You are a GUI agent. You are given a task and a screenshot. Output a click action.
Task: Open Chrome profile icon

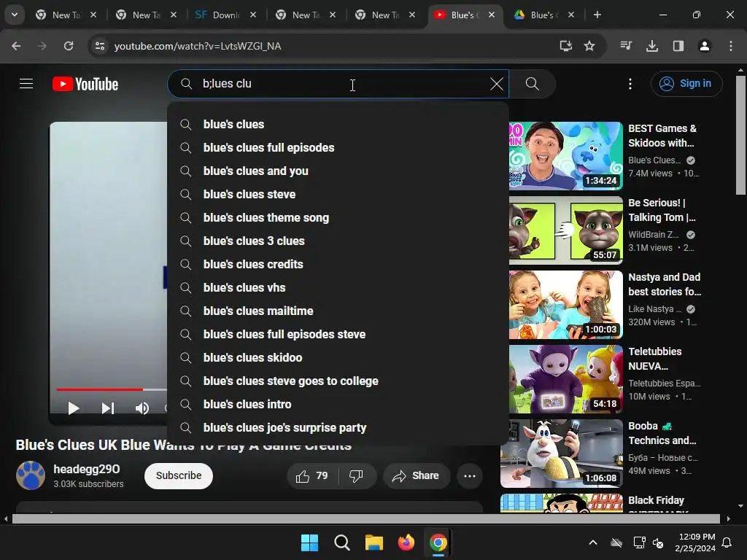pyautogui.click(x=705, y=46)
